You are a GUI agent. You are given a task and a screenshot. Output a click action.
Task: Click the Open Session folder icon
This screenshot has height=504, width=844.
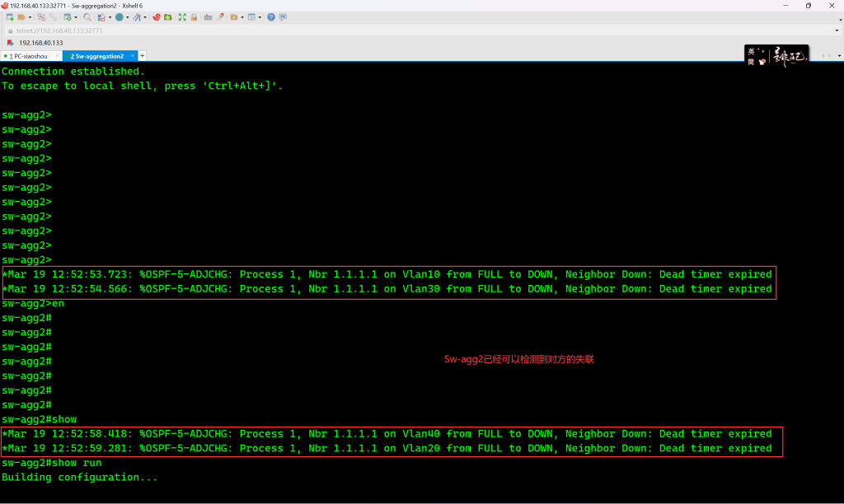[21, 16]
